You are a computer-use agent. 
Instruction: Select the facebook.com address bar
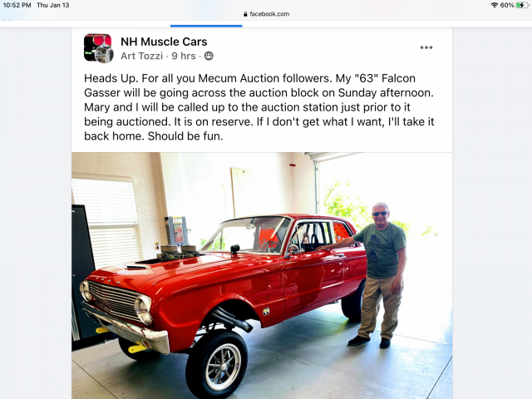coord(266,14)
